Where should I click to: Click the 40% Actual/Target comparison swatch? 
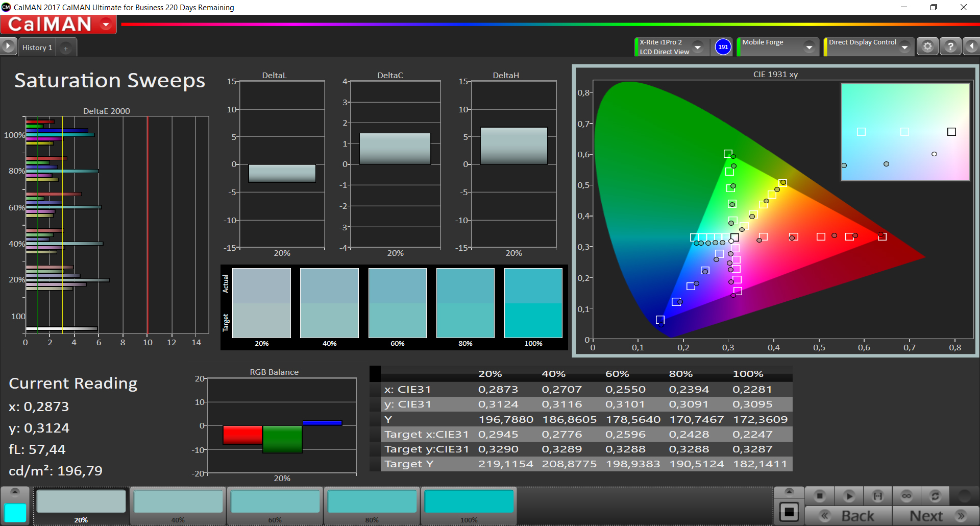(x=329, y=303)
